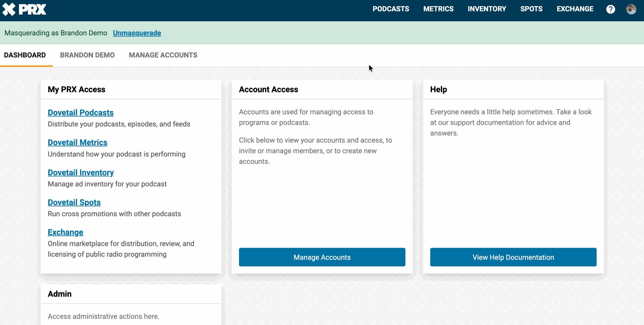Image resolution: width=644 pixels, height=325 pixels.
Task: Go to Podcasts in top navigation
Action: click(391, 9)
